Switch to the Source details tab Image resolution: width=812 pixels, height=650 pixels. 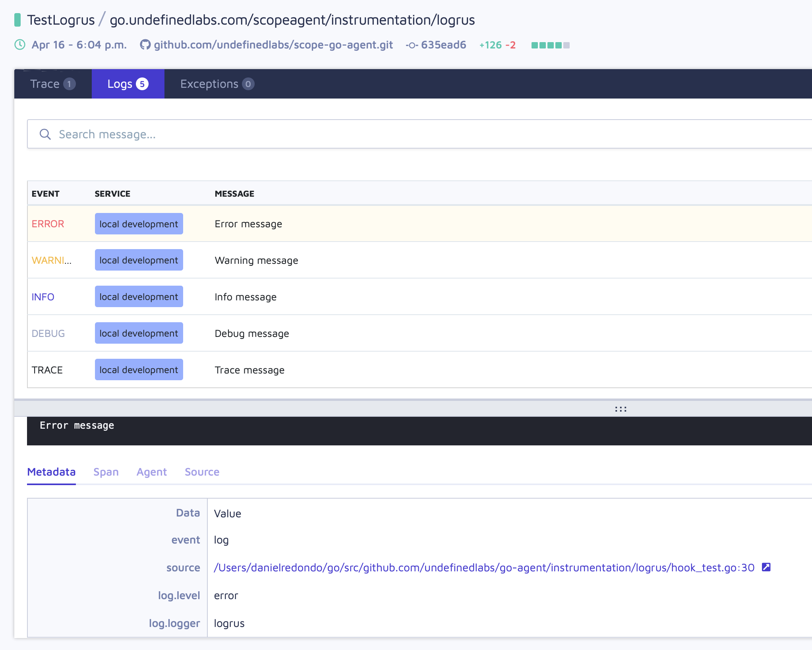202,472
